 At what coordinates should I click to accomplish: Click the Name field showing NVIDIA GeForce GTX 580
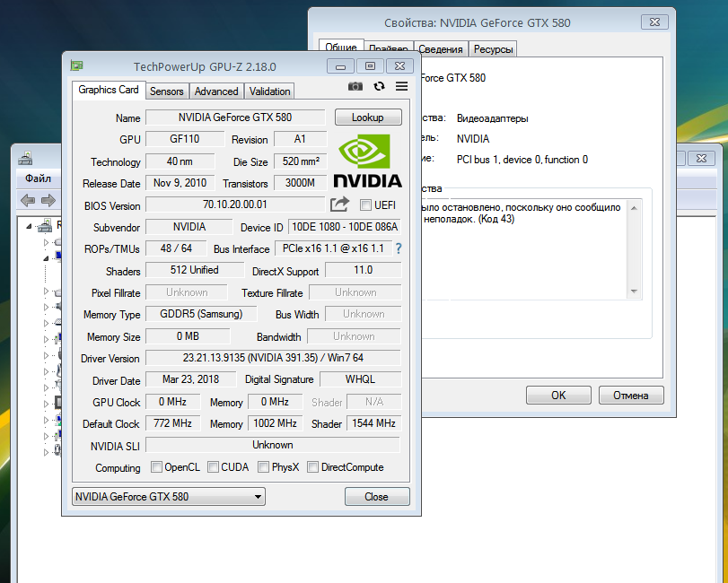click(235, 117)
